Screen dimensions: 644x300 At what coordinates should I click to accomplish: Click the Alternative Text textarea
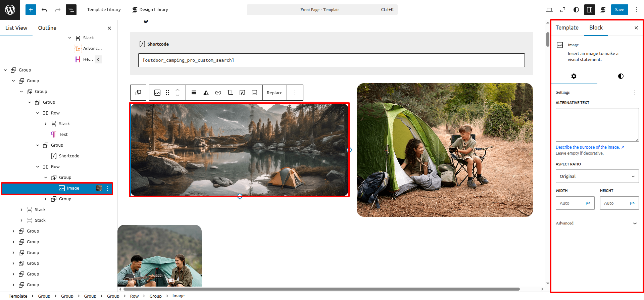point(597,124)
